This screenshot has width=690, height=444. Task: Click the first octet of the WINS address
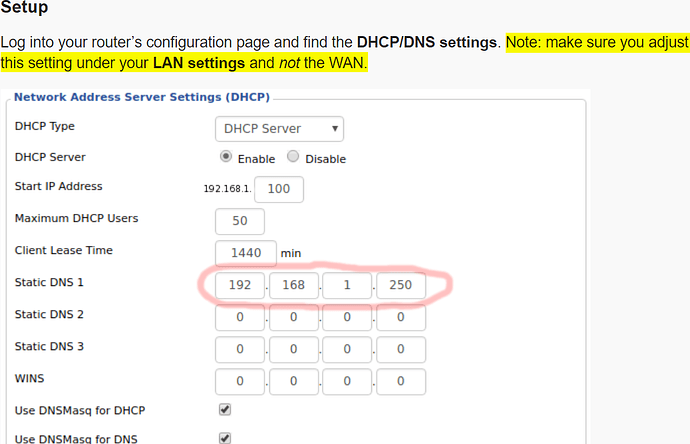(240, 382)
